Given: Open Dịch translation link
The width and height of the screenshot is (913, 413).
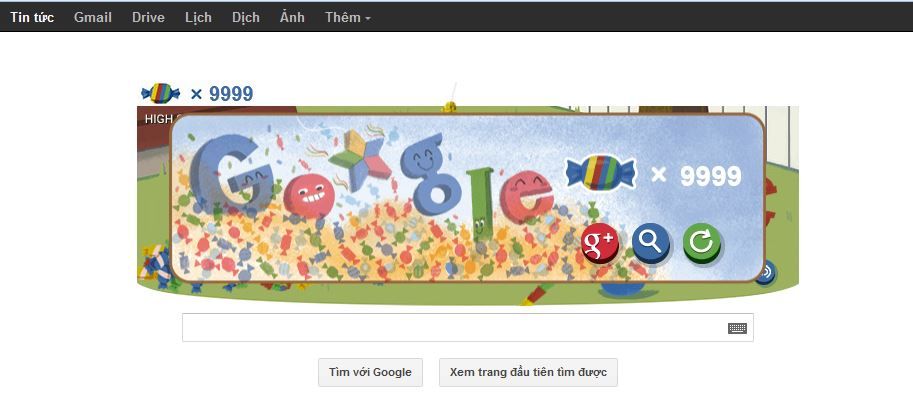Looking at the screenshot, I should point(246,17).
